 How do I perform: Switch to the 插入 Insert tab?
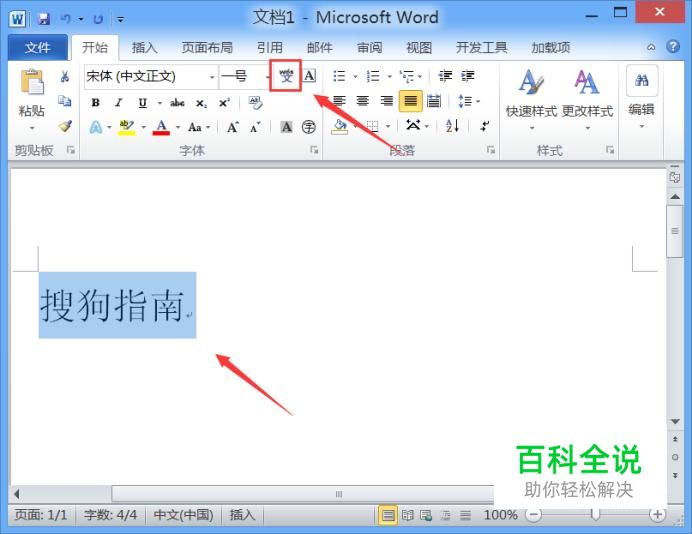click(144, 47)
